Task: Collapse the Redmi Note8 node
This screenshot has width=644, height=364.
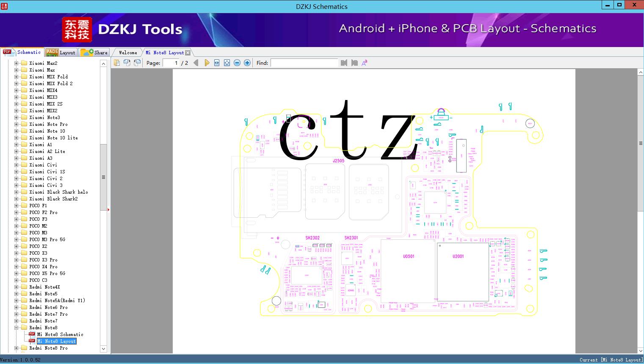Action: pos(17,328)
